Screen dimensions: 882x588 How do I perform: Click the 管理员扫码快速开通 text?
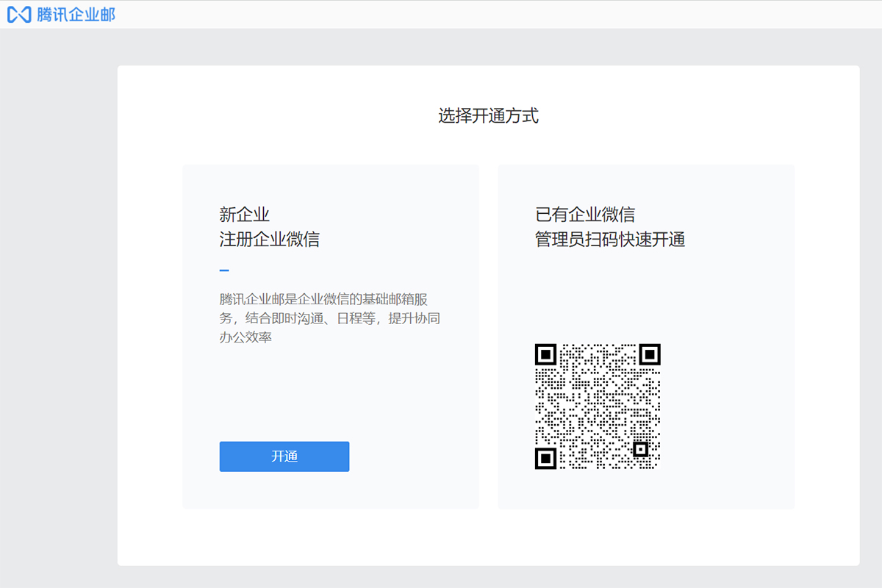(x=610, y=239)
